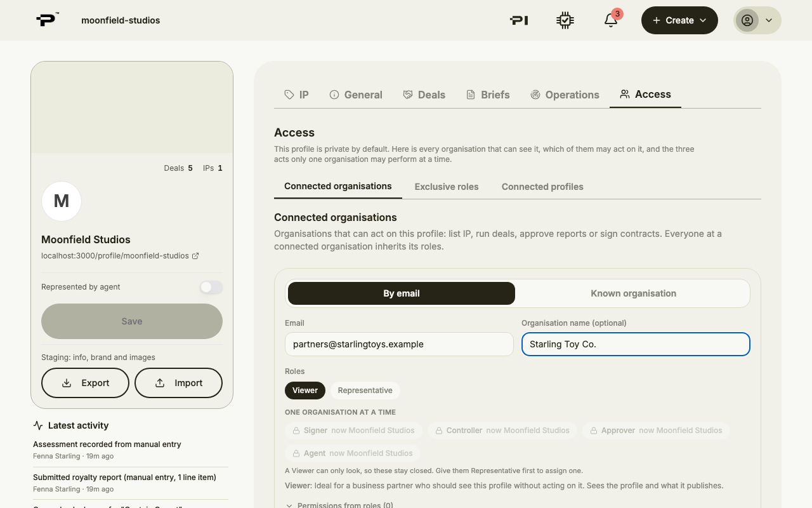Click the Save button
Viewport: 812px width, 508px height.
(x=132, y=321)
